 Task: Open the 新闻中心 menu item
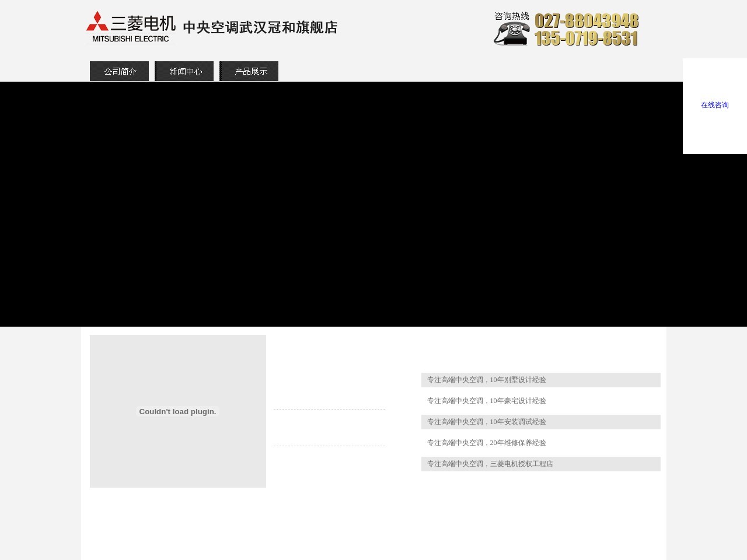pos(184,71)
